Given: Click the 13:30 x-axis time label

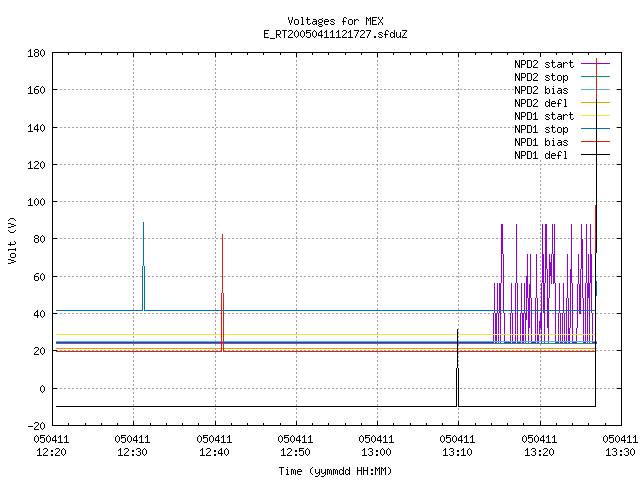Looking at the screenshot, I should (x=620, y=452).
